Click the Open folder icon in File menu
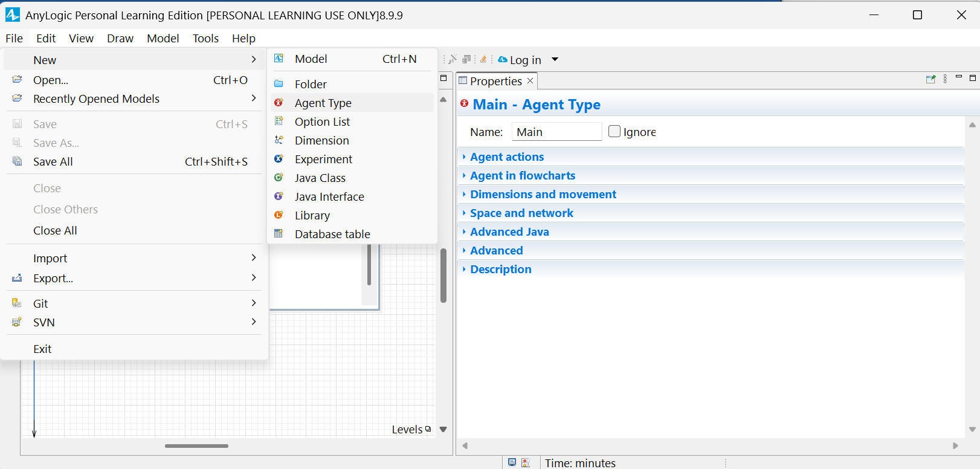Viewport: 980px width, 469px height. [x=17, y=80]
